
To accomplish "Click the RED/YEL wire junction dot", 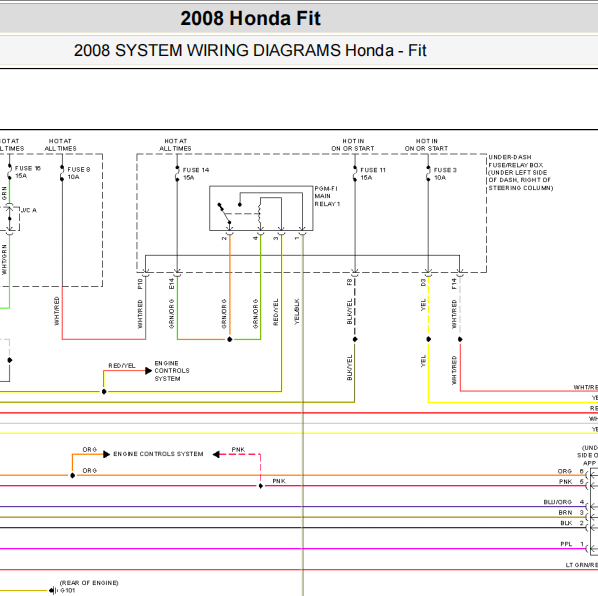I will 104,392.
